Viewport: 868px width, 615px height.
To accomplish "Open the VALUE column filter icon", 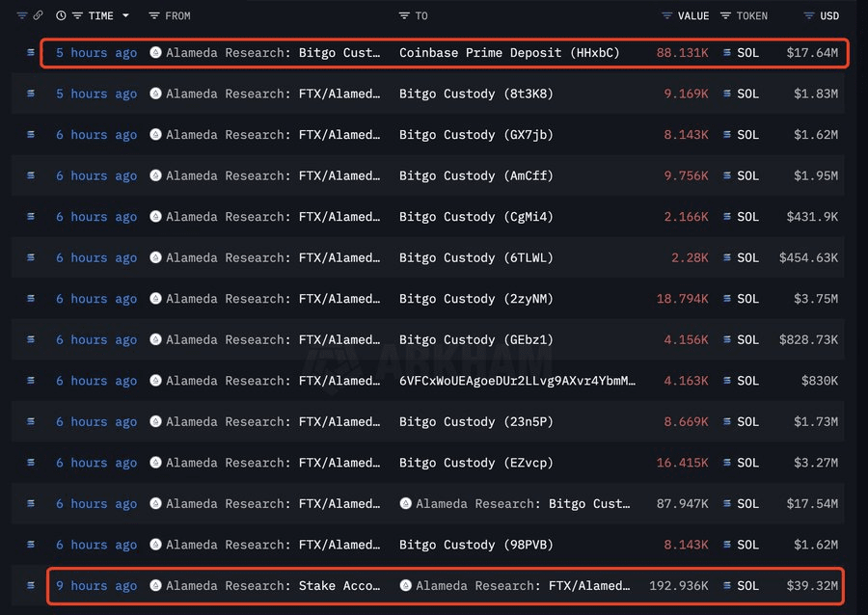I will 667,15.
